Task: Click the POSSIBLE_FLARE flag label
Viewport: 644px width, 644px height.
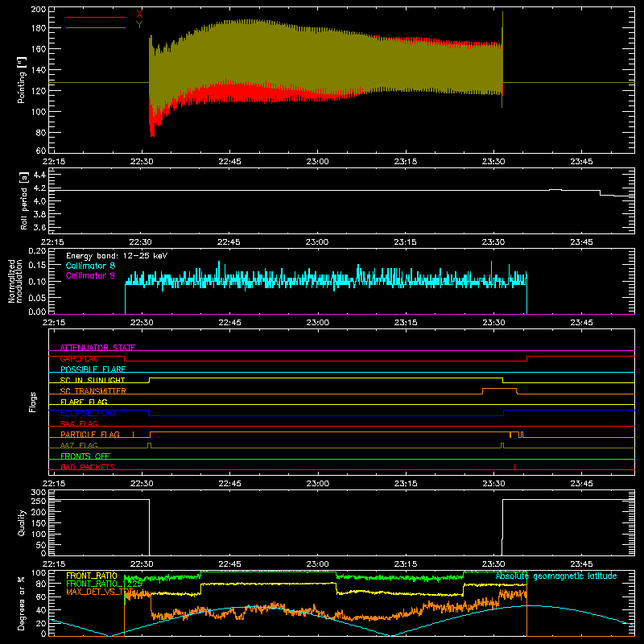Action: pyautogui.click(x=93, y=369)
